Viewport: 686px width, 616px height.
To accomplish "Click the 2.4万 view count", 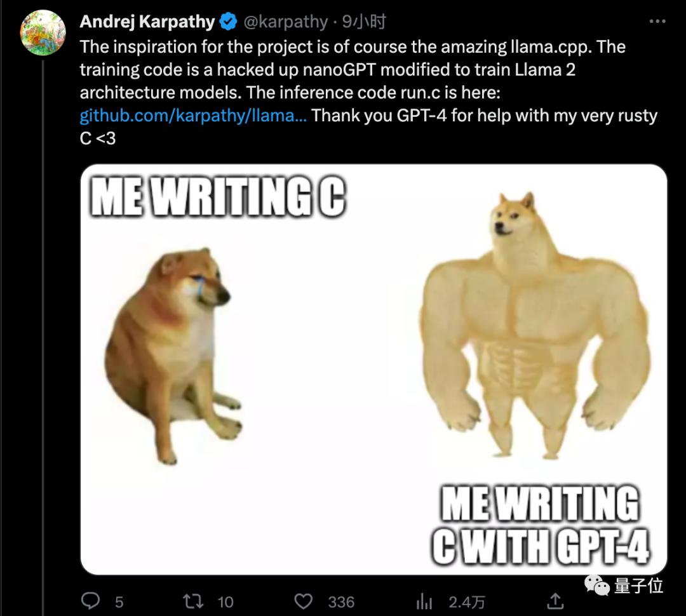I will [x=467, y=601].
